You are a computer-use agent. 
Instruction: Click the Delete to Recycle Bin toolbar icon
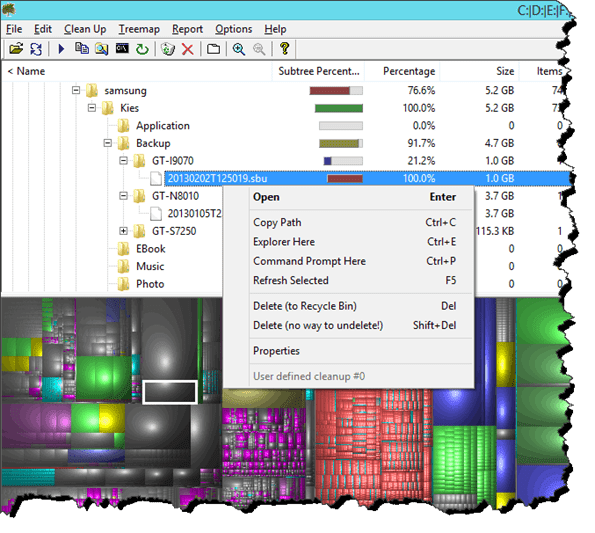168,49
